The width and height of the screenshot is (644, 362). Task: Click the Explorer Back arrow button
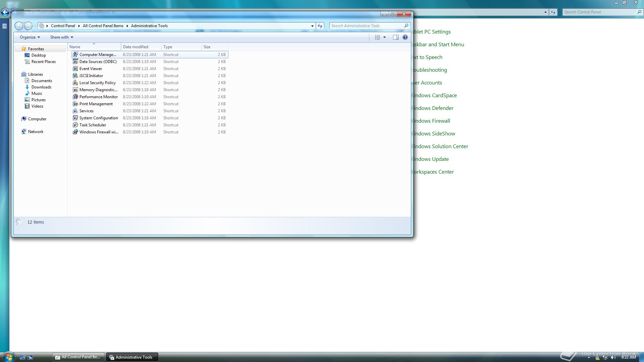(19, 26)
